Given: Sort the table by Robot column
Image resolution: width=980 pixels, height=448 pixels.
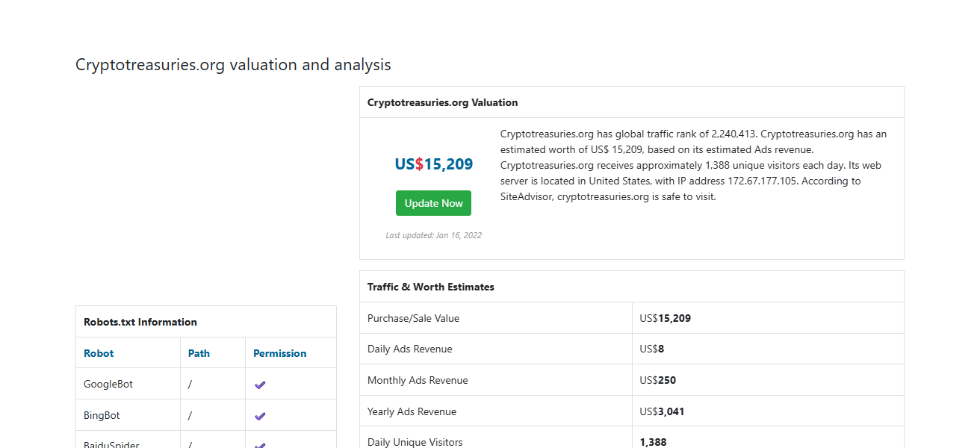Looking at the screenshot, I should click(98, 352).
